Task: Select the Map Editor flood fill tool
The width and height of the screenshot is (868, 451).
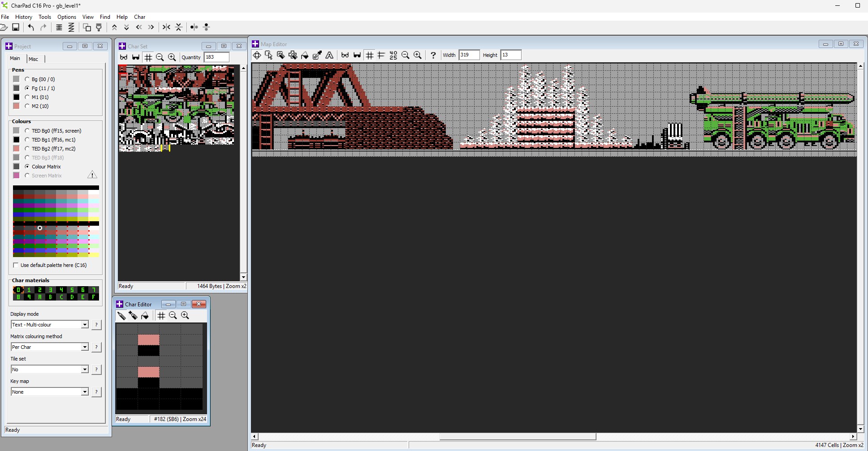Action: point(305,55)
